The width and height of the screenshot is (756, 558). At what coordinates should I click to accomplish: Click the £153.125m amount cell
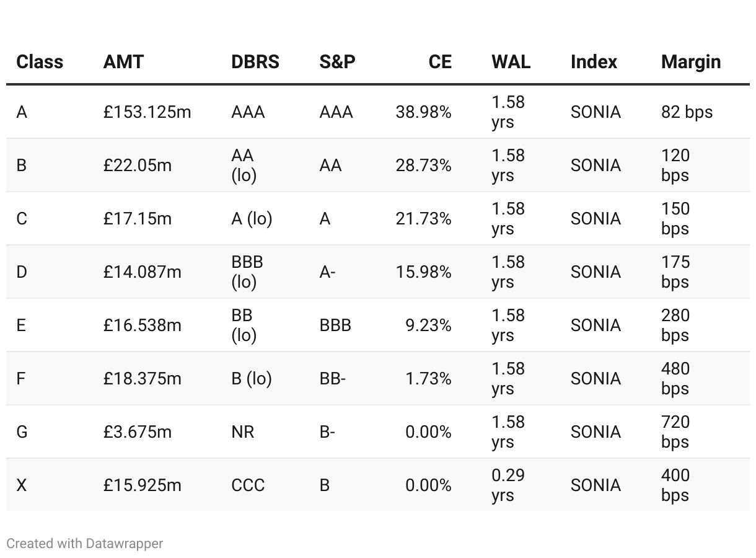(147, 112)
